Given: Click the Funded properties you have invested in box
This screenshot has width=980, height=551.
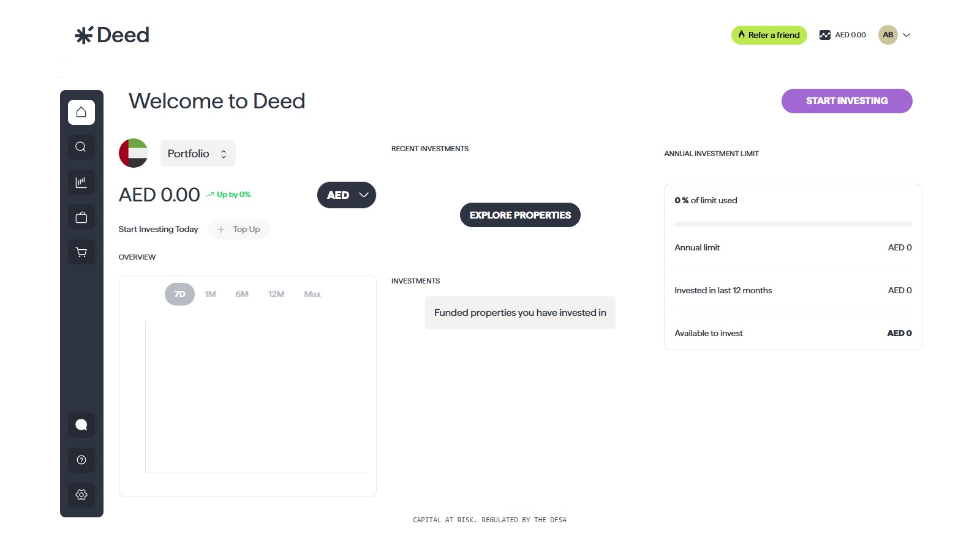Looking at the screenshot, I should pos(520,313).
